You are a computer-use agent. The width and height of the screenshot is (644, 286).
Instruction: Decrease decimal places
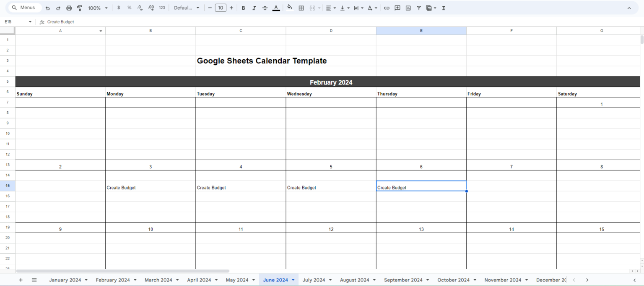[140, 8]
